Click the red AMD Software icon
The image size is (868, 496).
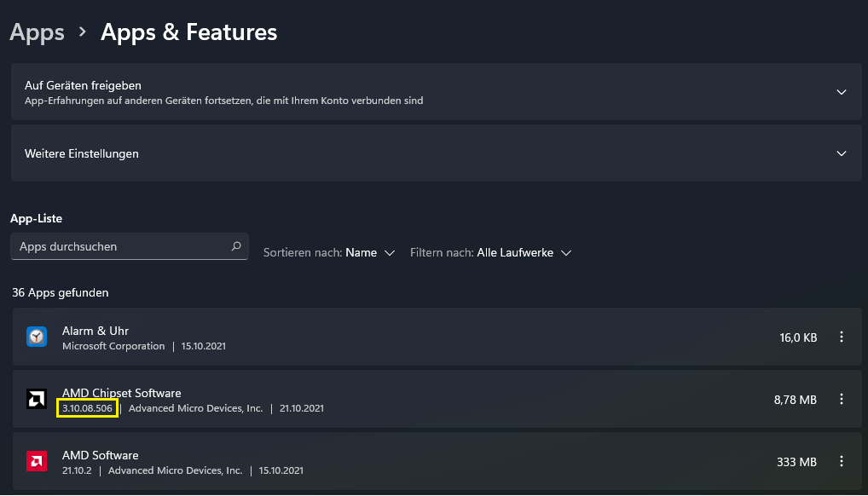[37, 461]
